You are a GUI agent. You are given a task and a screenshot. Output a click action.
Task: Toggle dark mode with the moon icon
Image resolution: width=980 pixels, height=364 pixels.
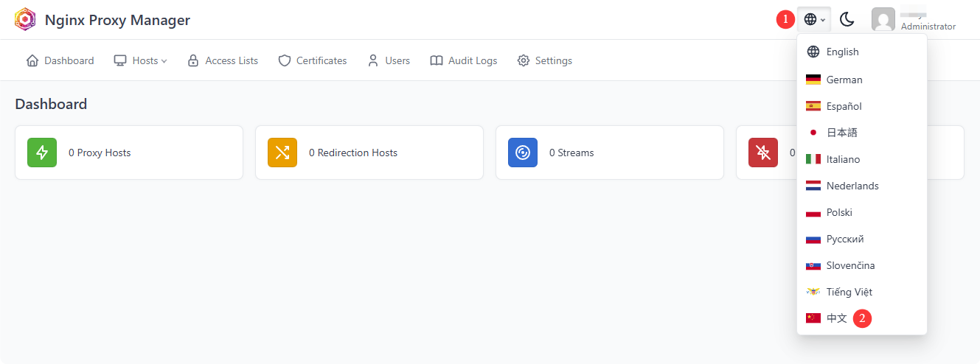847,20
